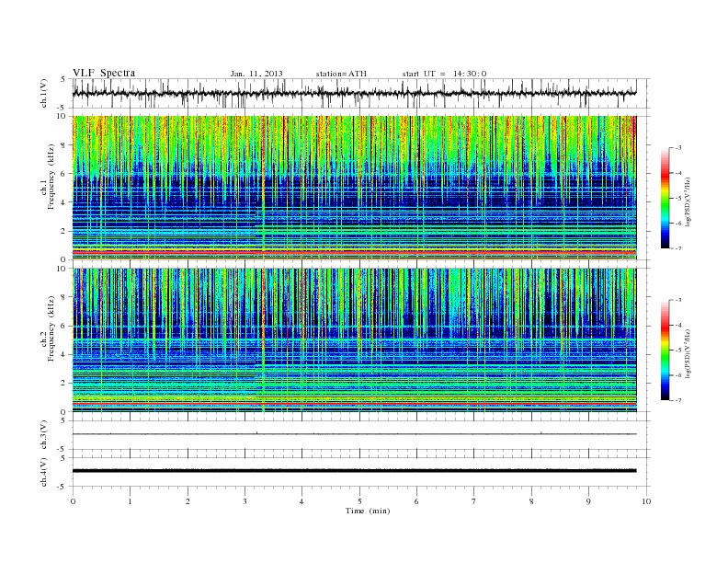Click the '-7' label on ch.2 colorbar
This screenshot has width=728, height=563.
point(678,400)
